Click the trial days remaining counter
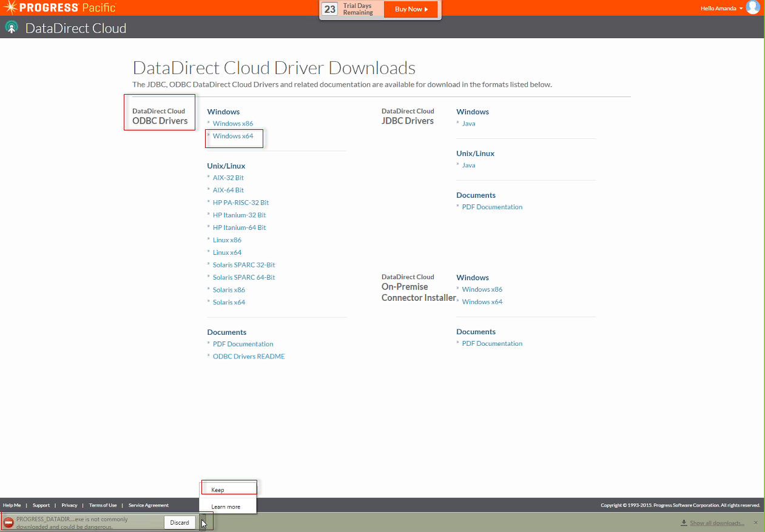The height and width of the screenshot is (532, 765). 329,9
